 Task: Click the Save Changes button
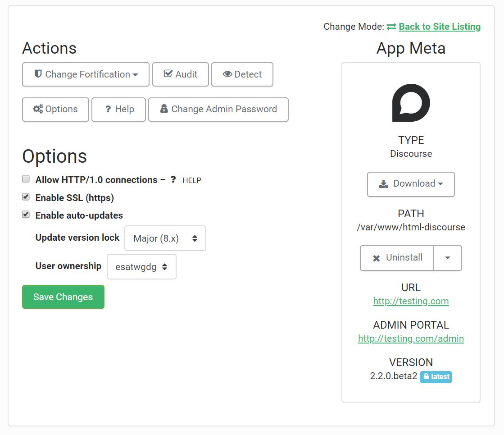click(x=64, y=297)
